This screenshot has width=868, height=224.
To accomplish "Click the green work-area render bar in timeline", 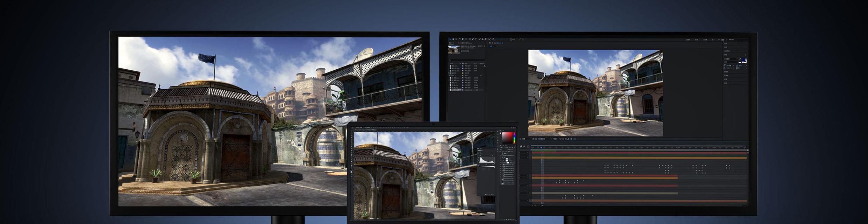I will [x=544, y=150].
